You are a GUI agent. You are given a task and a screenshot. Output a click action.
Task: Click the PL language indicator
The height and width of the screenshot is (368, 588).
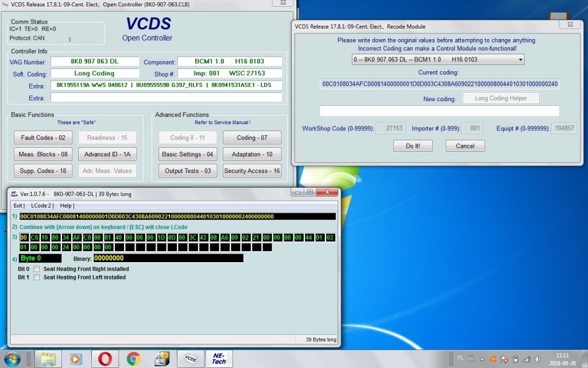pos(461,358)
